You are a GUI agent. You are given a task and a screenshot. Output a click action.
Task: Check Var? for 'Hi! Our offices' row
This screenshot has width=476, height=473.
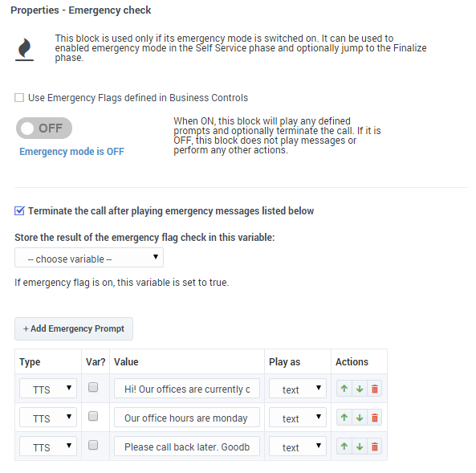(x=93, y=387)
